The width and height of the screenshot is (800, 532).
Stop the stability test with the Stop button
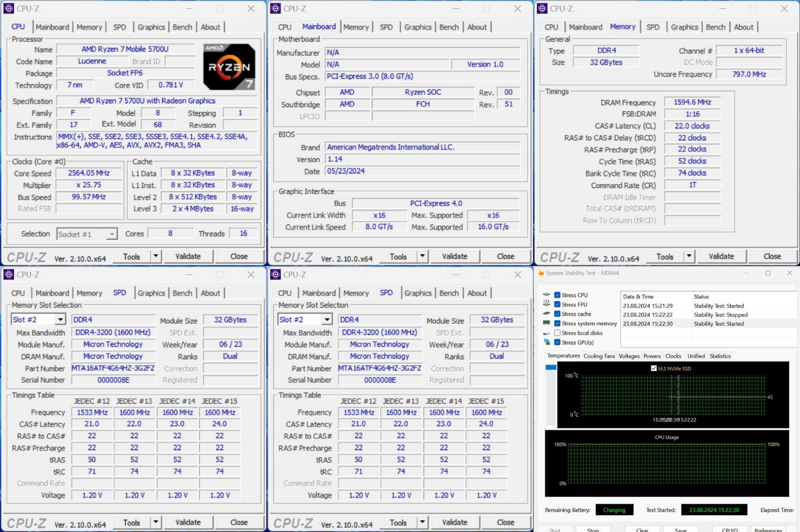coord(593,529)
